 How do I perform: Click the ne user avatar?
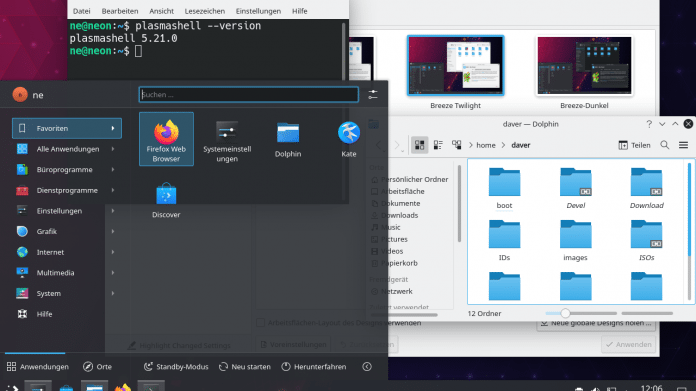point(20,95)
